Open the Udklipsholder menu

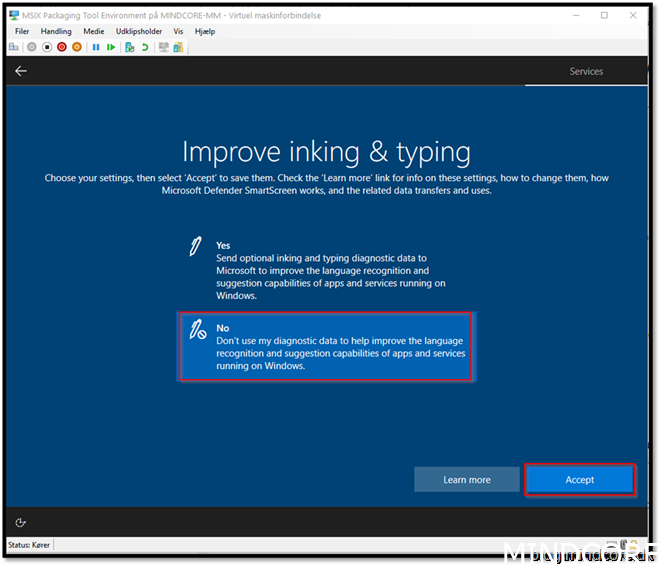click(x=138, y=32)
